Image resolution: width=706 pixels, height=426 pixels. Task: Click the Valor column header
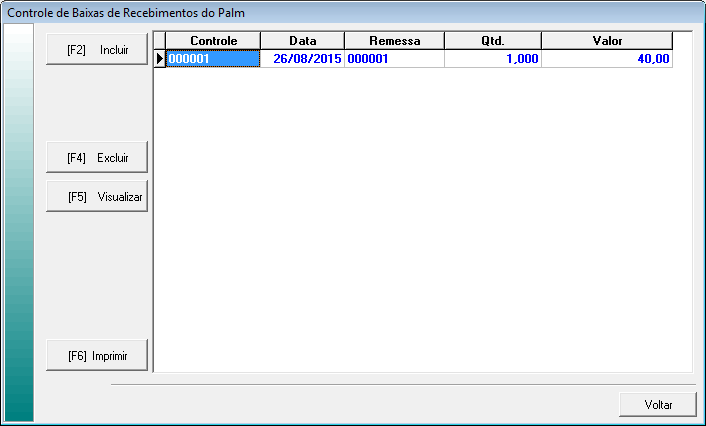coord(606,41)
